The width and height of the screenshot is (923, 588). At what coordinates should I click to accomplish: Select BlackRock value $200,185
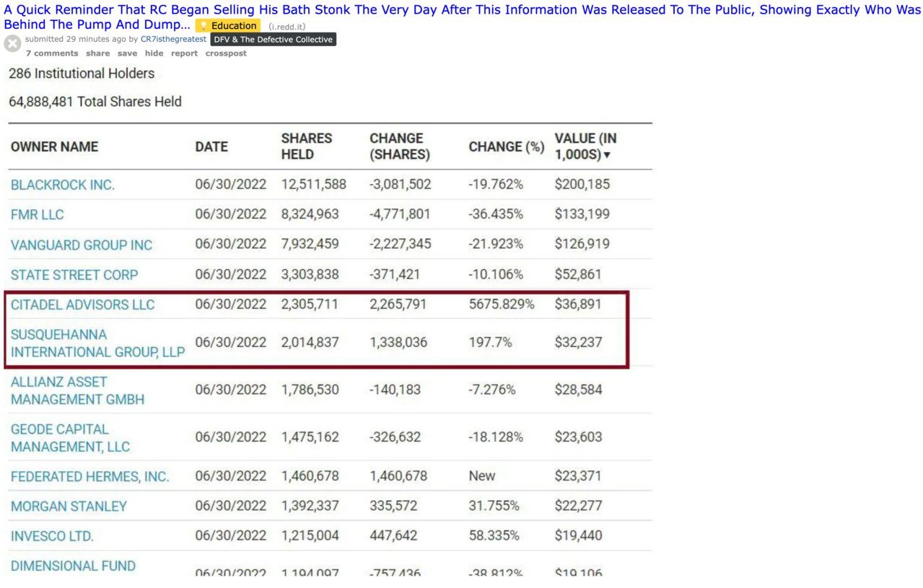pyautogui.click(x=582, y=185)
